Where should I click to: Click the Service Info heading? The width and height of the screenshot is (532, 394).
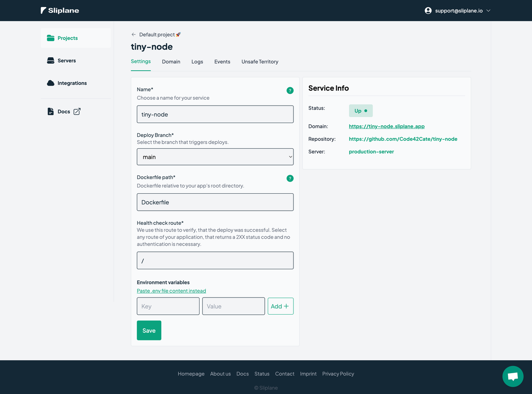tap(328, 88)
